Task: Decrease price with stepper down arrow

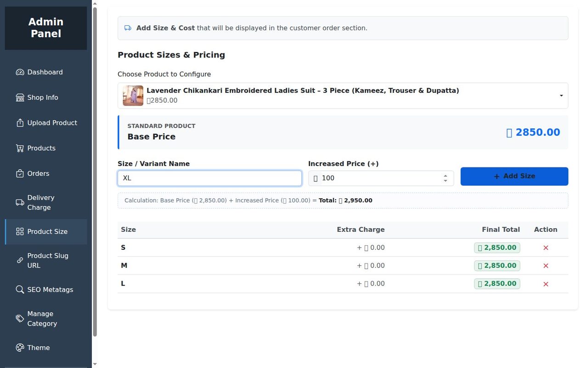Action: pos(445,181)
